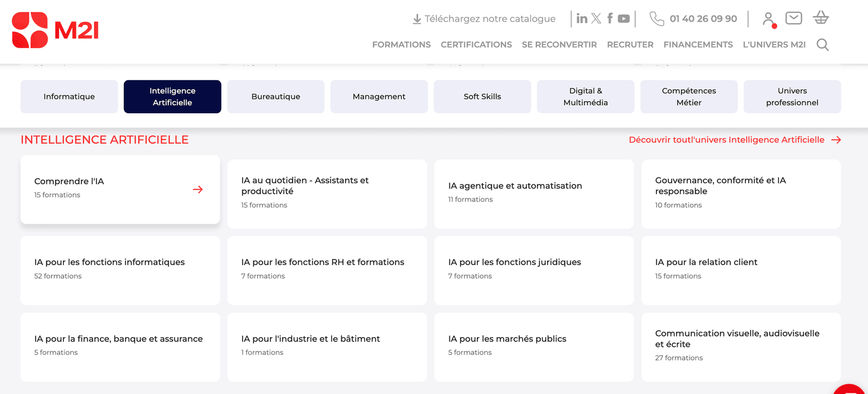Open IA pour la relation client card
The height and width of the screenshot is (394, 868).
click(x=741, y=270)
